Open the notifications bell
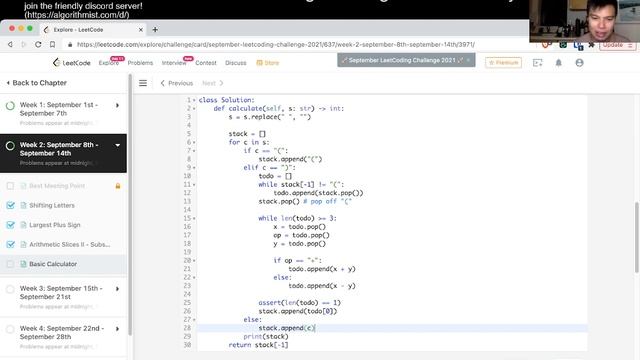The height and width of the screenshot is (360, 640). [x=558, y=63]
